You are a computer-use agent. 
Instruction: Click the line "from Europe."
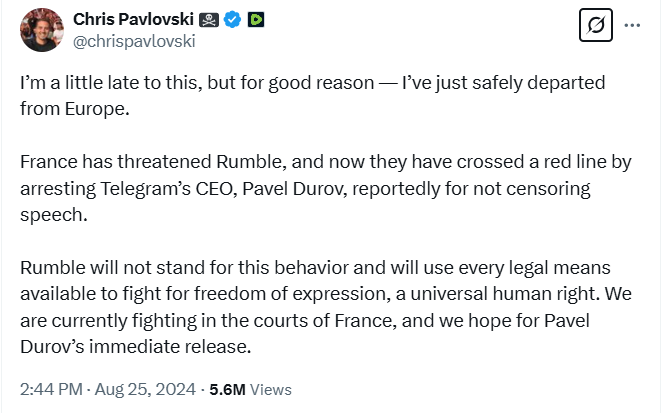(x=75, y=108)
